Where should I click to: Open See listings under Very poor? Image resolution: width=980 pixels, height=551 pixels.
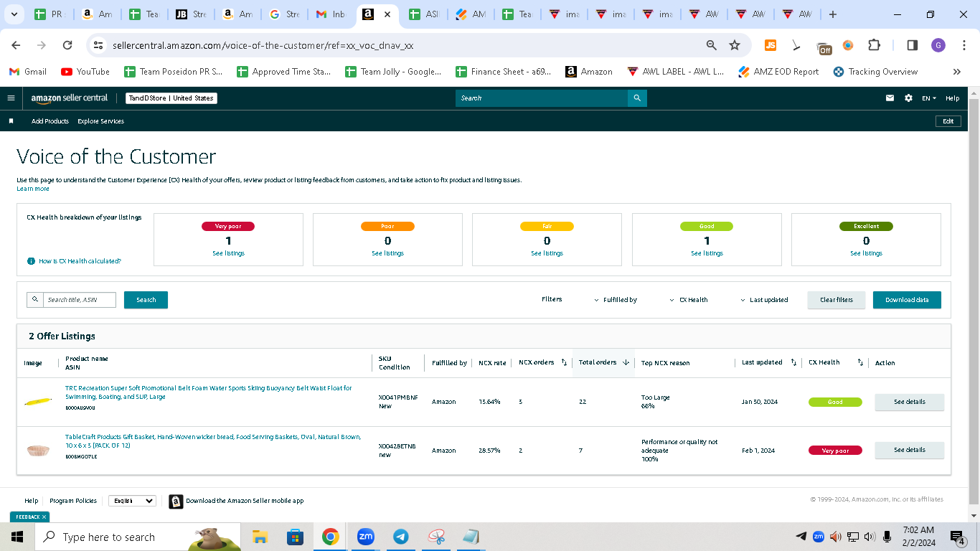228,253
